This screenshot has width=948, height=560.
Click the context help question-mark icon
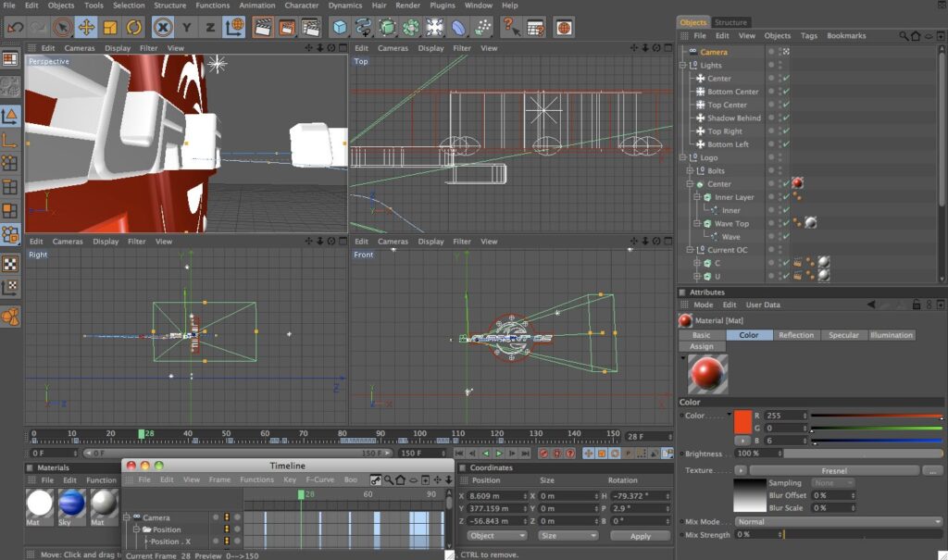pyautogui.click(x=511, y=27)
